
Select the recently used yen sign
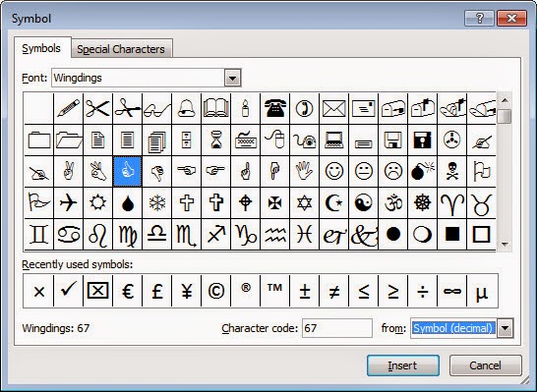point(186,291)
